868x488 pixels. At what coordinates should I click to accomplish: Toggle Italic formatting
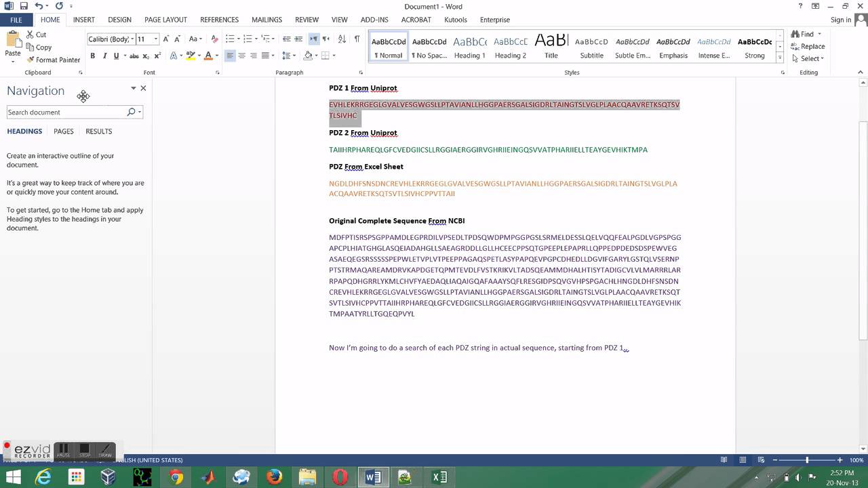pos(104,56)
